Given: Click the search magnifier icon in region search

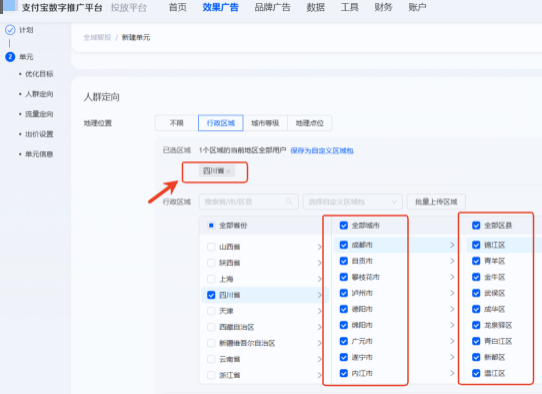Looking at the screenshot, I should [289, 201].
